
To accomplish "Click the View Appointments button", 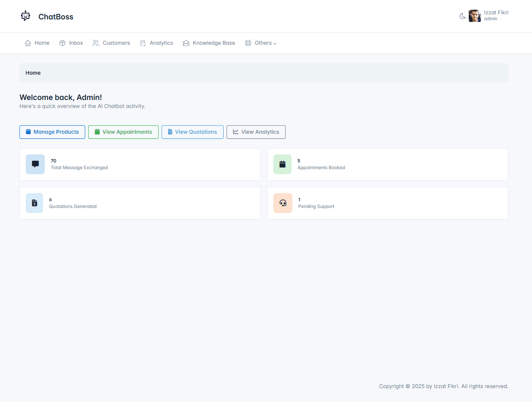I will [123, 132].
